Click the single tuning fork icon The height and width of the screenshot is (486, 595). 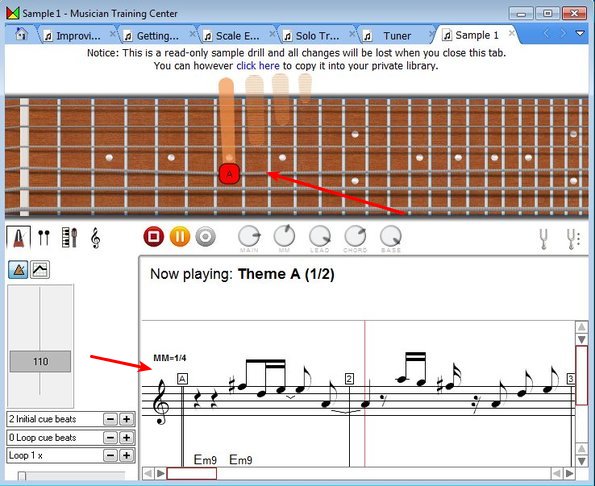[543, 239]
